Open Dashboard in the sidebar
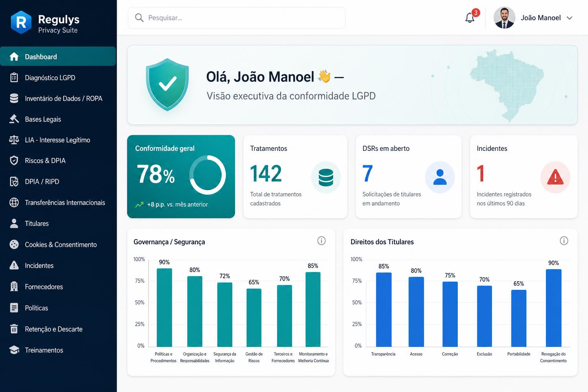This screenshot has height=392, width=588. point(58,57)
